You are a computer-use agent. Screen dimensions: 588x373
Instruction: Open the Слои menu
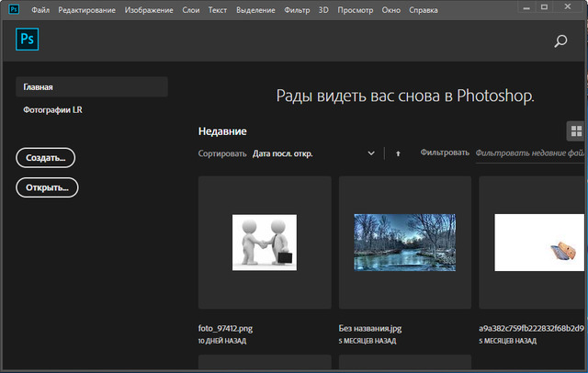tap(191, 9)
